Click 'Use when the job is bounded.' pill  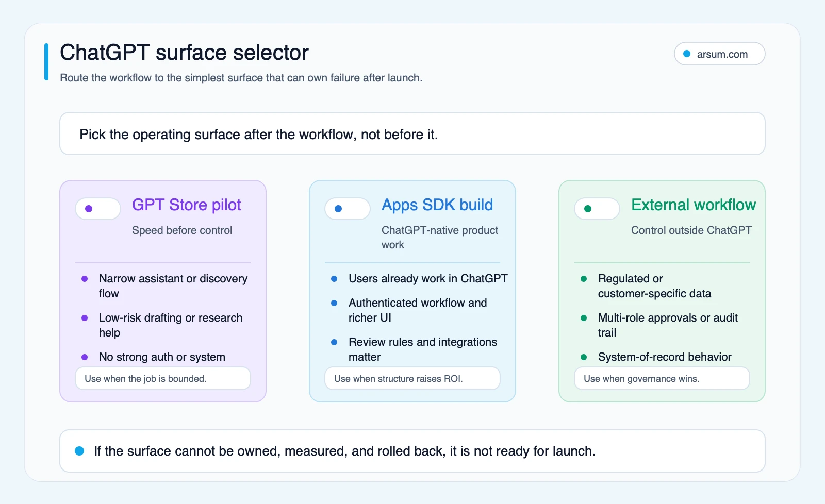point(163,378)
